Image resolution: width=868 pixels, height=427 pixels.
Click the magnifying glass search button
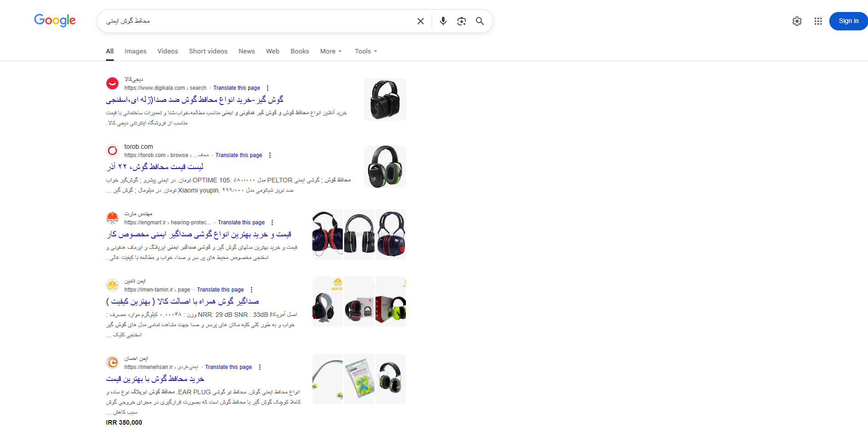[480, 21]
